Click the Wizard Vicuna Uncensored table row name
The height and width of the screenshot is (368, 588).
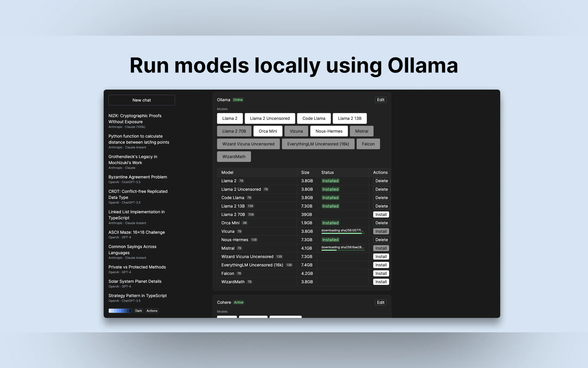pyautogui.click(x=247, y=257)
